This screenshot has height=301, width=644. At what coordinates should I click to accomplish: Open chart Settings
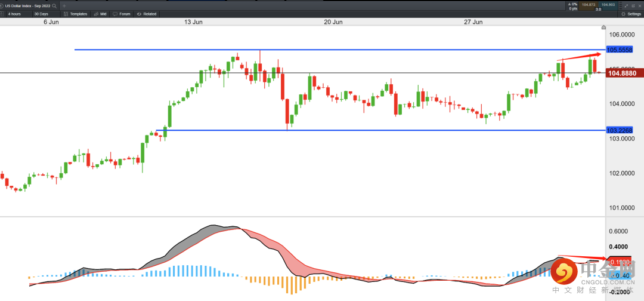coord(631,14)
